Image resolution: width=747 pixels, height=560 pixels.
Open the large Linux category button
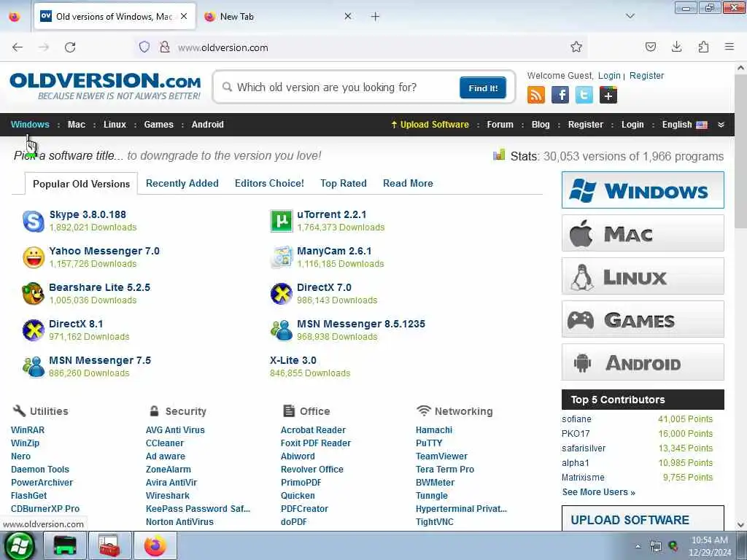tap(643, 276)
